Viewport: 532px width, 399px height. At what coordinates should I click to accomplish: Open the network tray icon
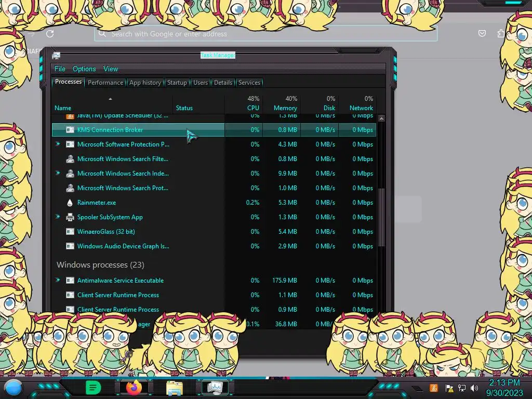click(462, 388)
